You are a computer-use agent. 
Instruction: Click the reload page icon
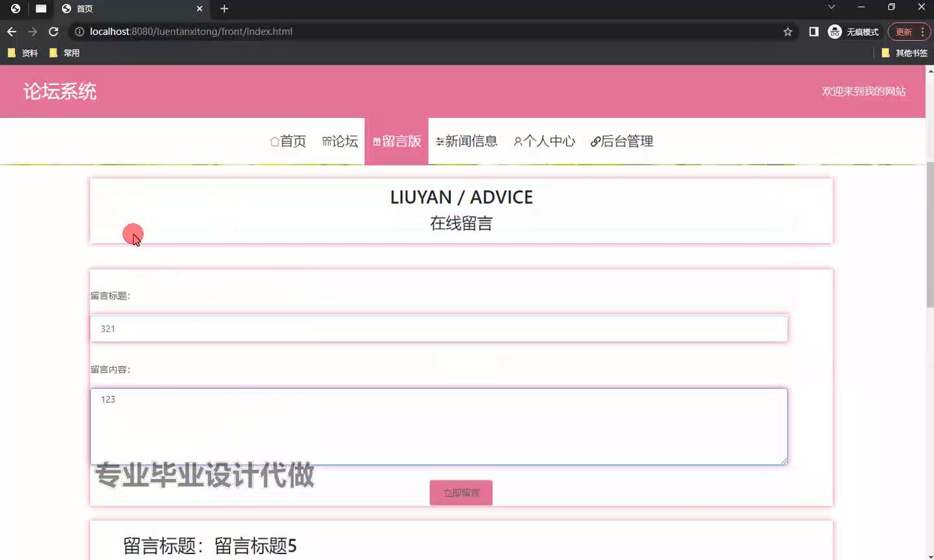click(x=53, y=31)
